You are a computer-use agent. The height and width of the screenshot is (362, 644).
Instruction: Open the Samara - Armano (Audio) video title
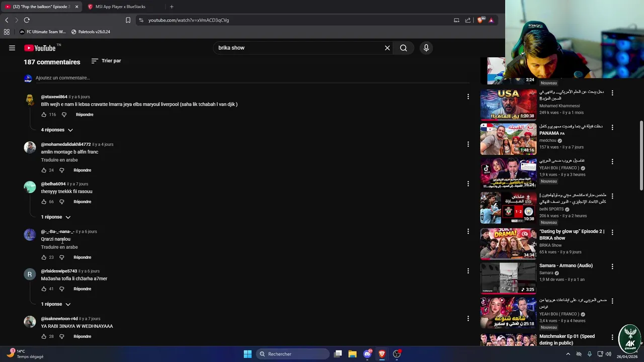point(566,265)
